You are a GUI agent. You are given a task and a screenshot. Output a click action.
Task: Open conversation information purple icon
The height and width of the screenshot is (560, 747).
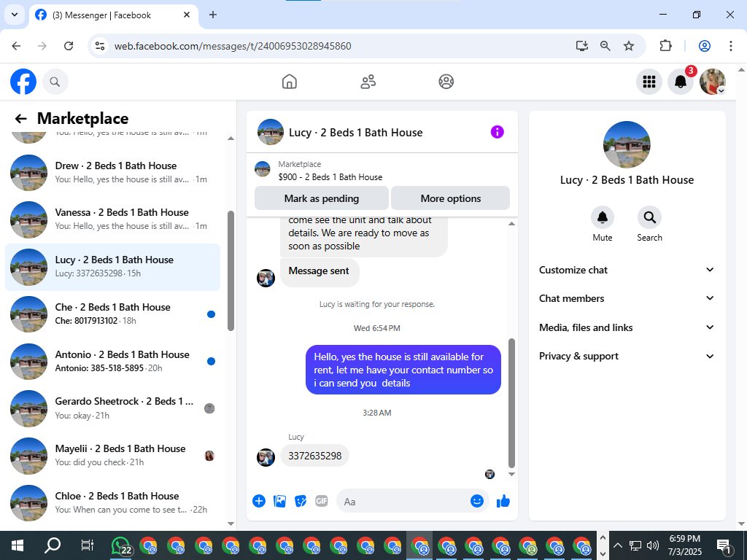click(x=497, y=132)
